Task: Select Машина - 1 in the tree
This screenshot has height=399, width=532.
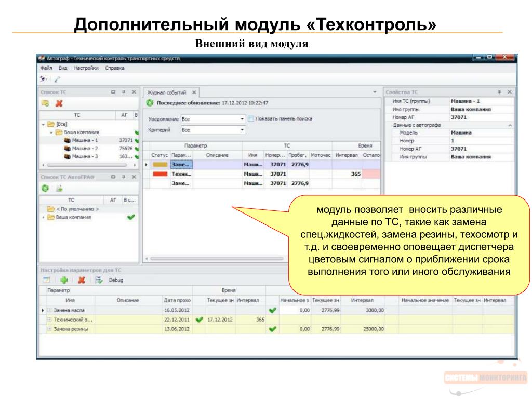Action: point(85,140)
